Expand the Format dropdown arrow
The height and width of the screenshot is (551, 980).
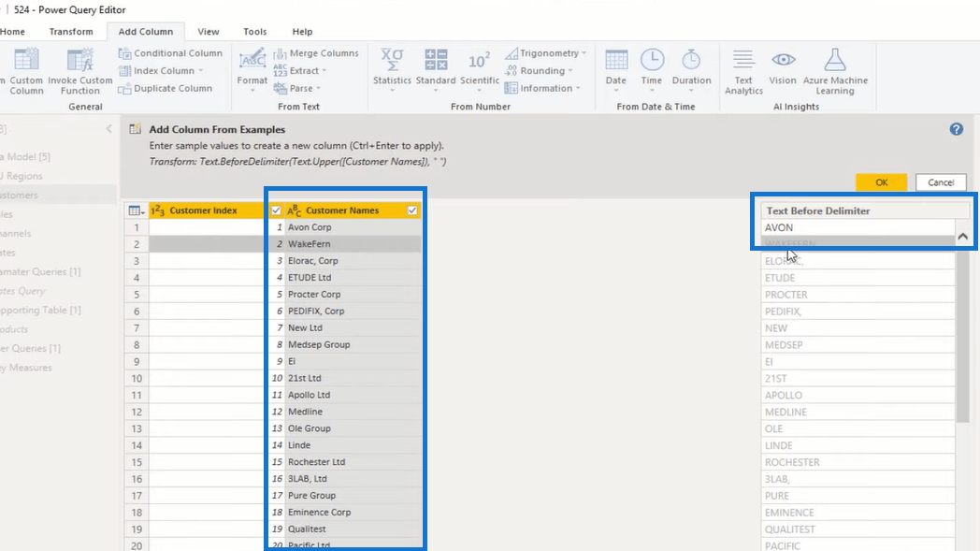point(252,91)
